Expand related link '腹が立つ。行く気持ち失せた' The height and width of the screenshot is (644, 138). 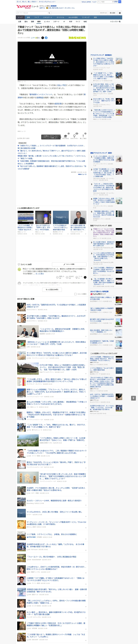point(51,152)
